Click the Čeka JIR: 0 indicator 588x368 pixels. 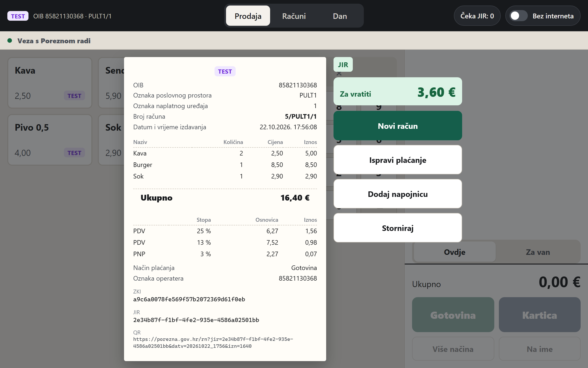click(477, 16)
